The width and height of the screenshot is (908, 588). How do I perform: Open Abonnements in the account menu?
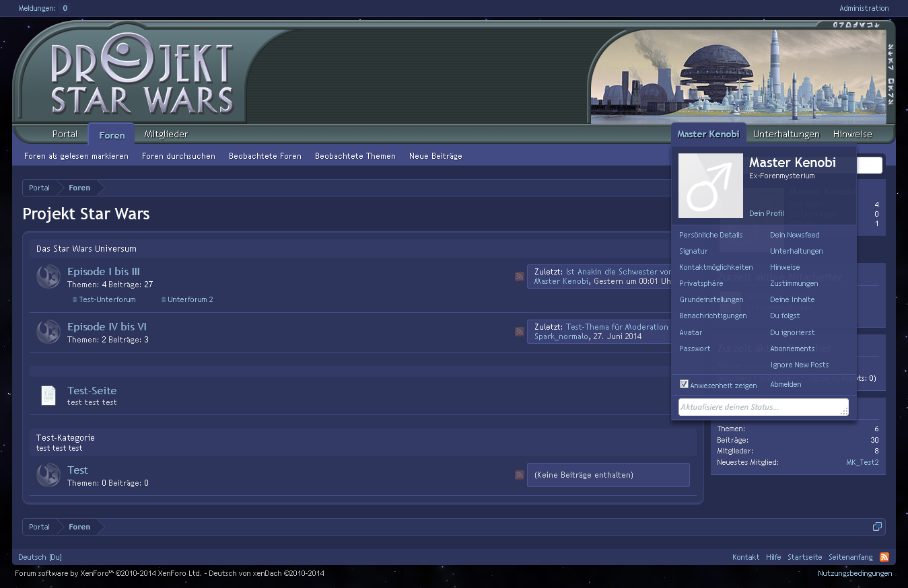pos(792,348)
